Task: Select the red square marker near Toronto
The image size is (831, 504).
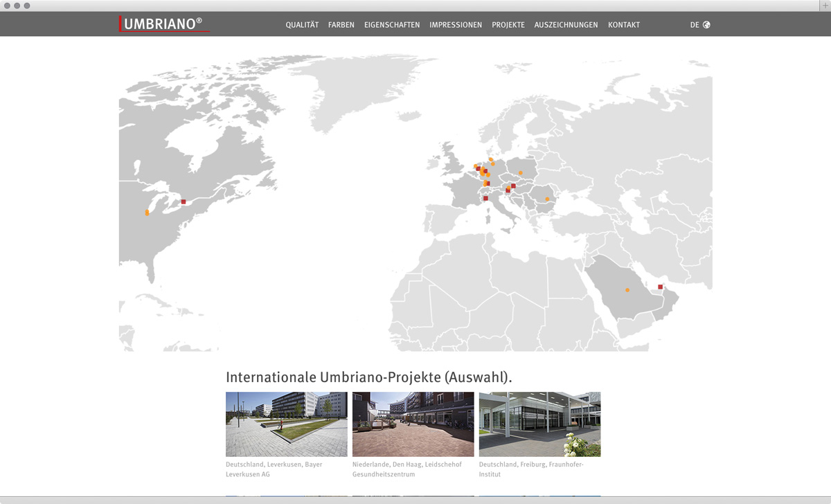Action: [x=184, y=201]
